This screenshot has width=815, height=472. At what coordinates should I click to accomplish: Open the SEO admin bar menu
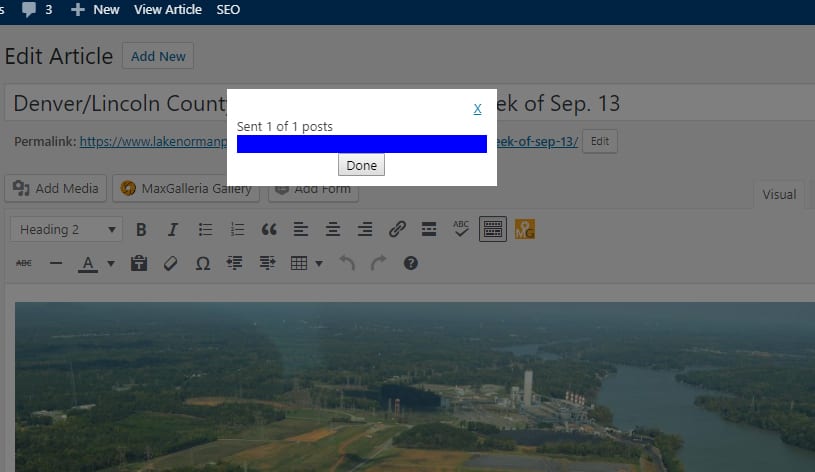click(x=228, y=9)
